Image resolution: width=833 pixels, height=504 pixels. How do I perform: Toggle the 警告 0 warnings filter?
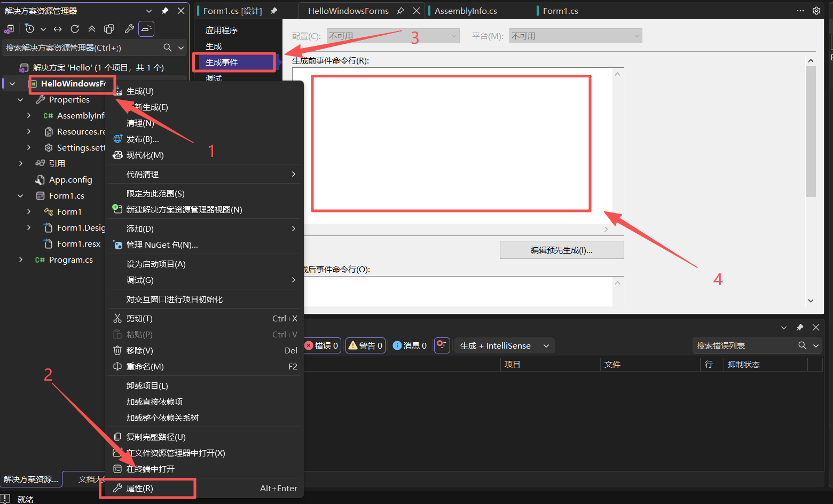(366, 345)
